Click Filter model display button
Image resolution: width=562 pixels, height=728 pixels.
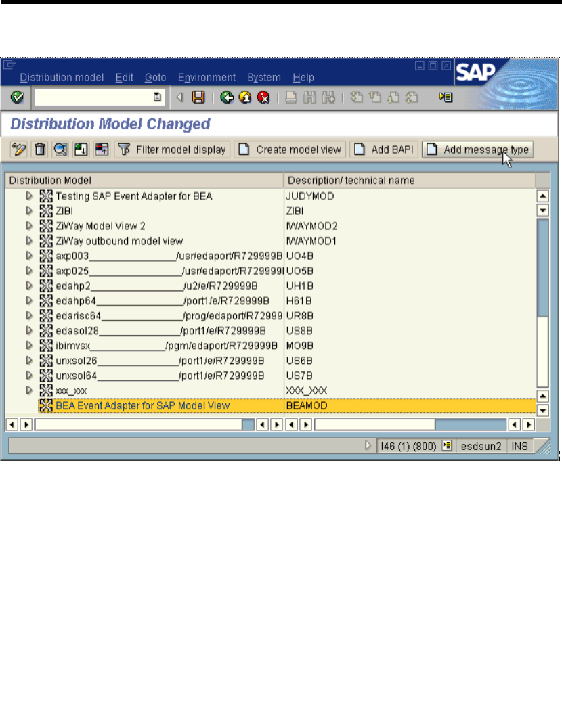172,150
